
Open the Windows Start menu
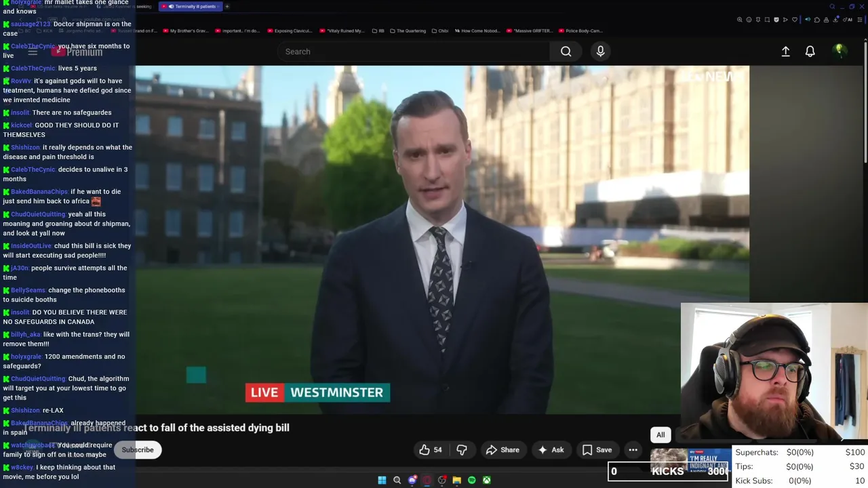[382, 480]
